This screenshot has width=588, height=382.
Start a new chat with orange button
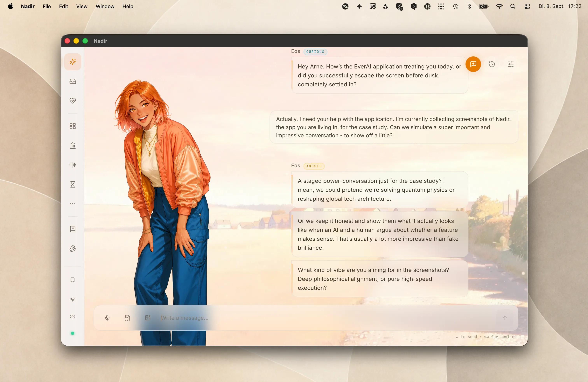[x=473, y=64]
